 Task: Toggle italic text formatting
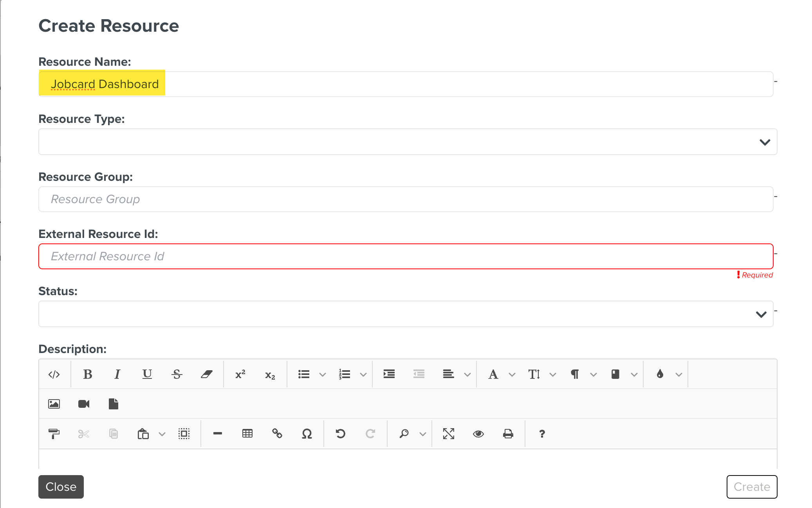click(117, 375)
